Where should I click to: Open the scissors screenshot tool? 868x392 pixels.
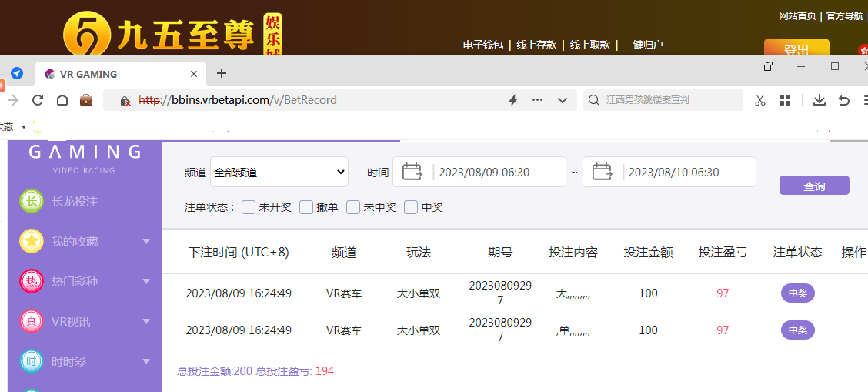[760, 100]
